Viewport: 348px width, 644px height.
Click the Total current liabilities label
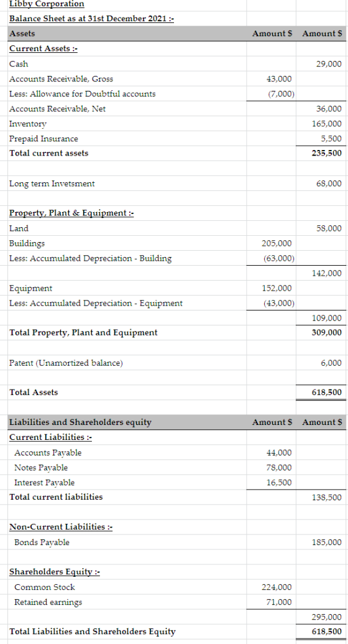click(56, 497)
